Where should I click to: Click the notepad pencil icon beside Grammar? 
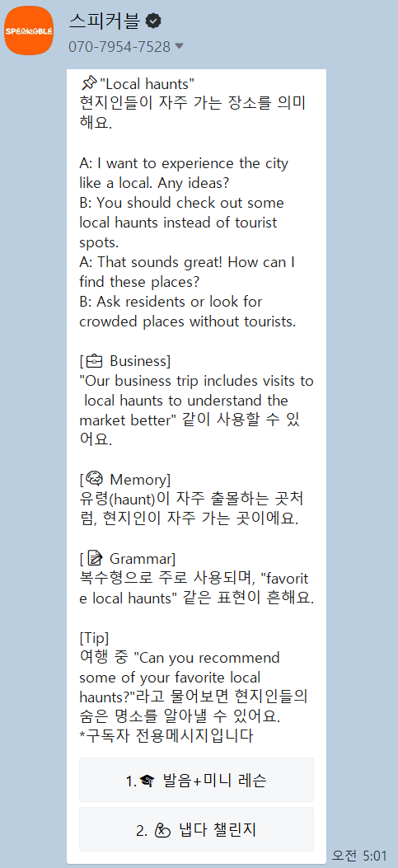96,557
